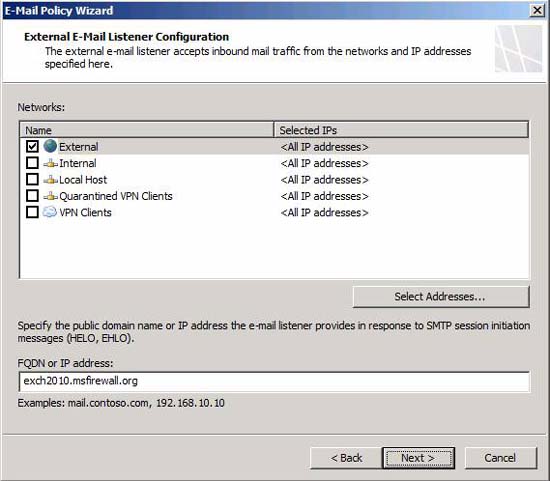Click the wizard banner graphic
Viewport: 550px width, 481px height.
coord(518,49)
